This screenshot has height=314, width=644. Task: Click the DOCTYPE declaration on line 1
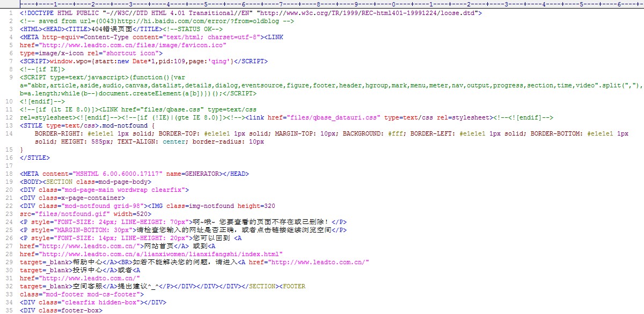(251, 13)
